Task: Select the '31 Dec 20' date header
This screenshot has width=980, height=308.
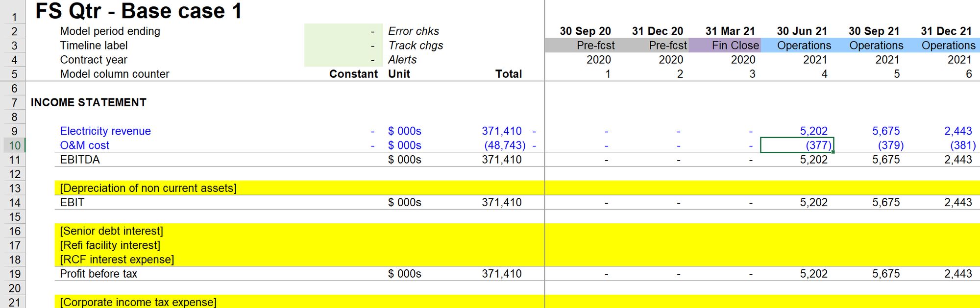Action: [657, 31]
